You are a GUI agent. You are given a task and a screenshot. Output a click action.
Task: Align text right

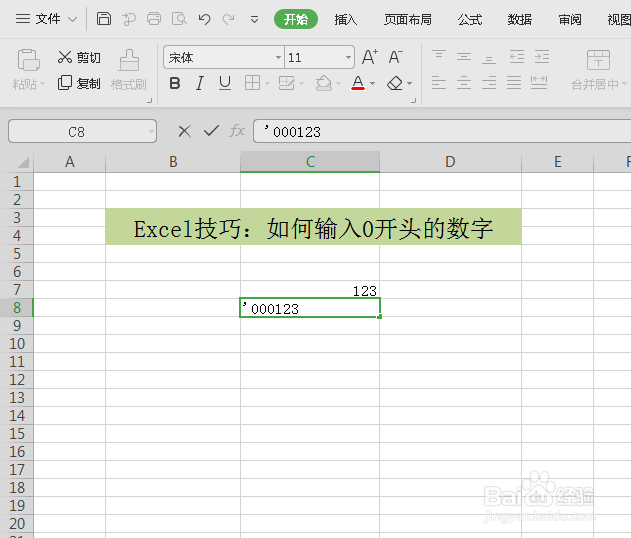(489, 83)
